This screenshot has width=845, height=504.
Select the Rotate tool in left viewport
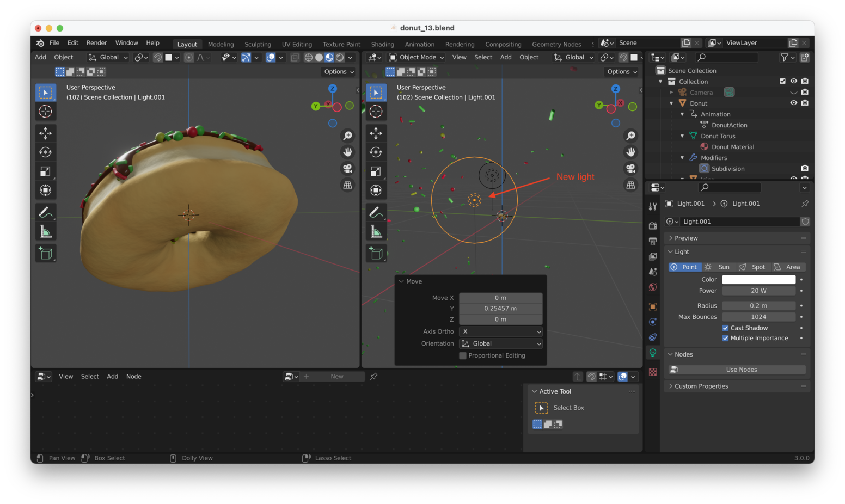tap(46, 152)
